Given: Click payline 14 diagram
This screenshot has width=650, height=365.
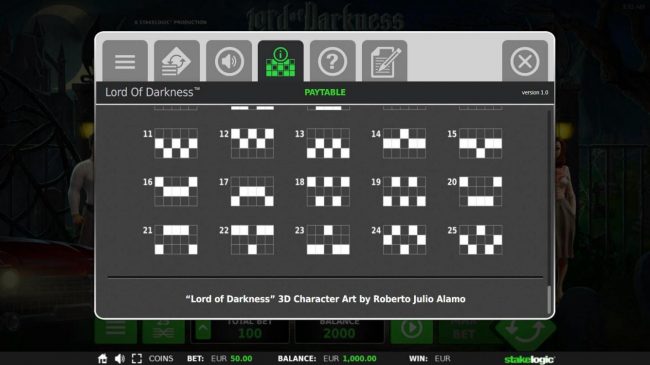Looking at the screenshot, I should click(404, 144).
